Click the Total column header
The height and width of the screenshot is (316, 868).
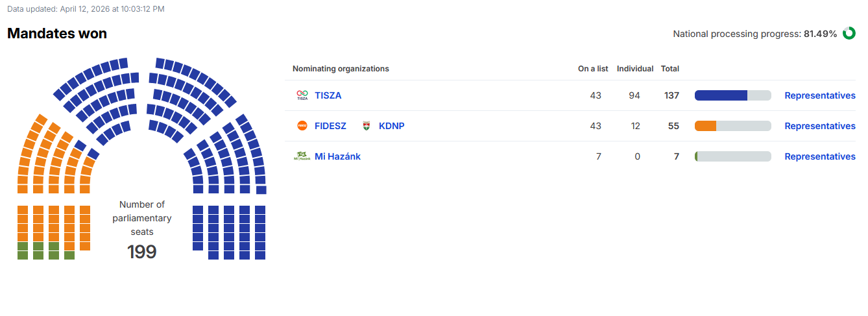670,69
